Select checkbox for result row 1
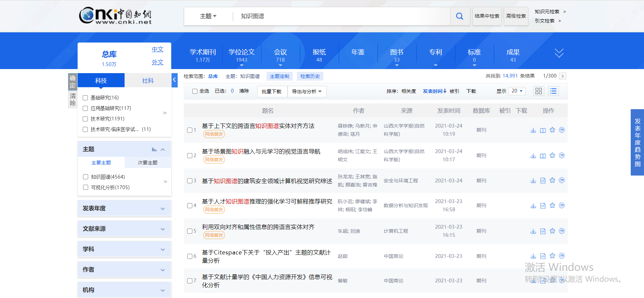The width and height of the screenshot is (644, 298). pos(190,130)
